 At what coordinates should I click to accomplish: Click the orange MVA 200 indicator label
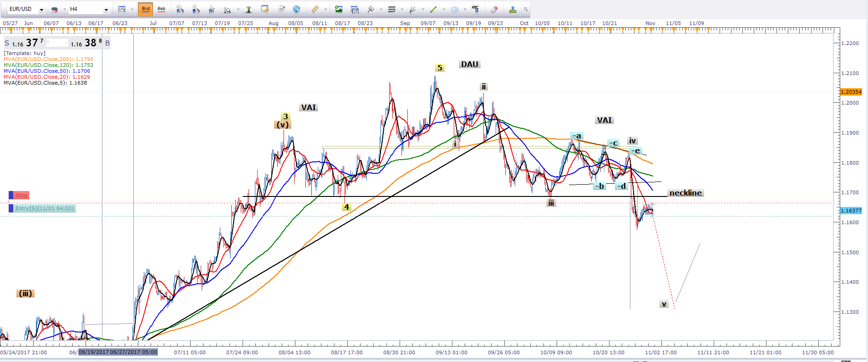[x=48, y=59]
